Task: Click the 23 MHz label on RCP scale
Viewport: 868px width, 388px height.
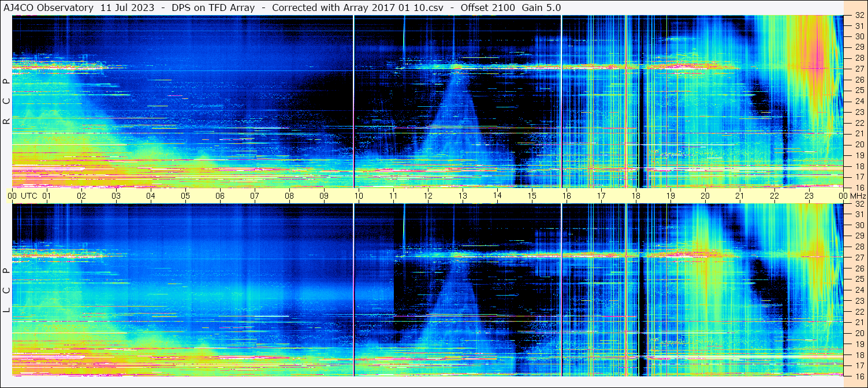Action: coord(859,112)
